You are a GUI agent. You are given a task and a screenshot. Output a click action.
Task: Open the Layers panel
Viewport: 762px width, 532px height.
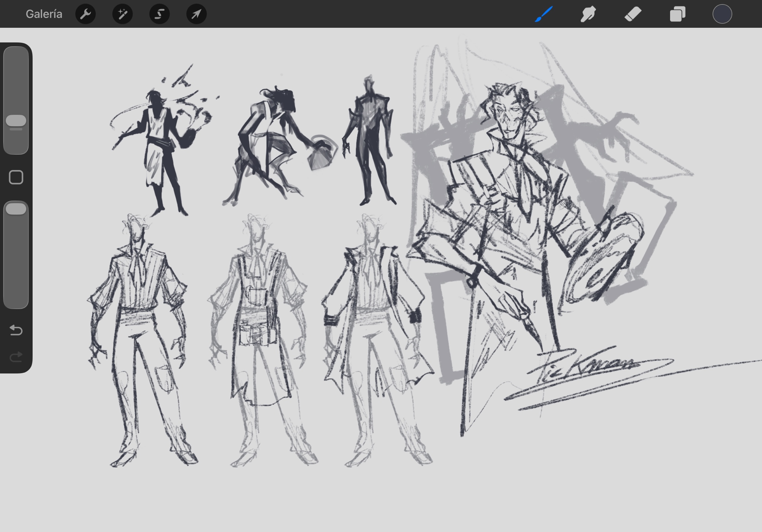pos(677,14)
